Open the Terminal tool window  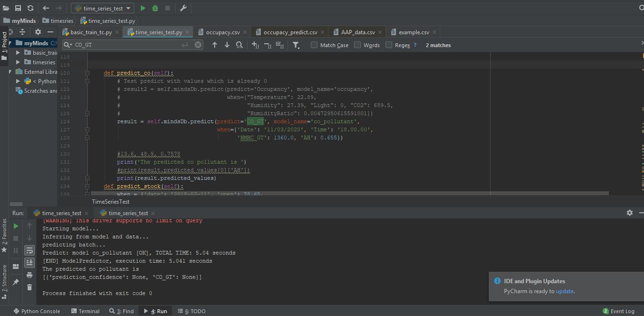85,311
